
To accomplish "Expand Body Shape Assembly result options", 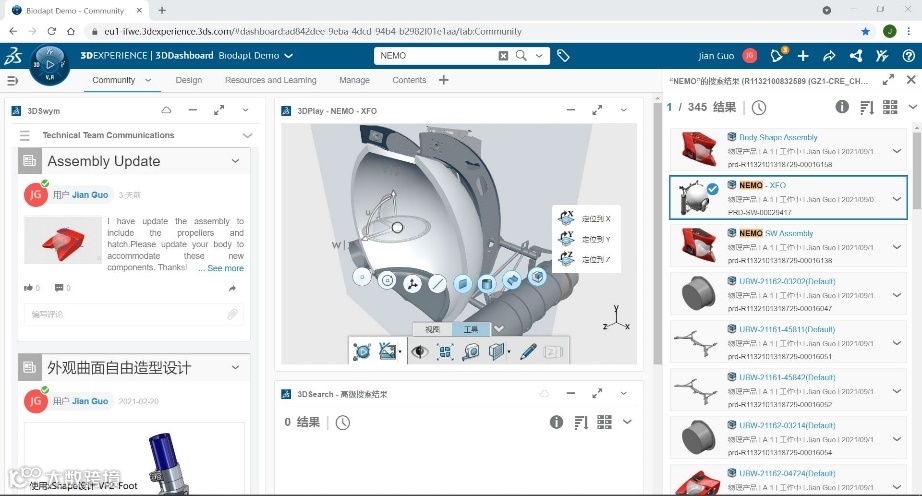I will (897, 151).
